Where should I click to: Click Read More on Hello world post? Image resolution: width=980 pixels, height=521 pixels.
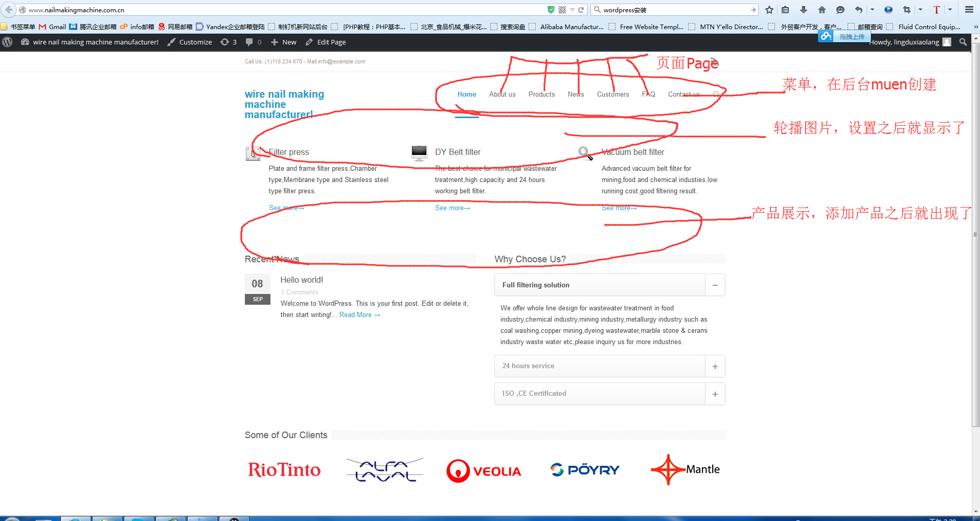pos(360,314)
